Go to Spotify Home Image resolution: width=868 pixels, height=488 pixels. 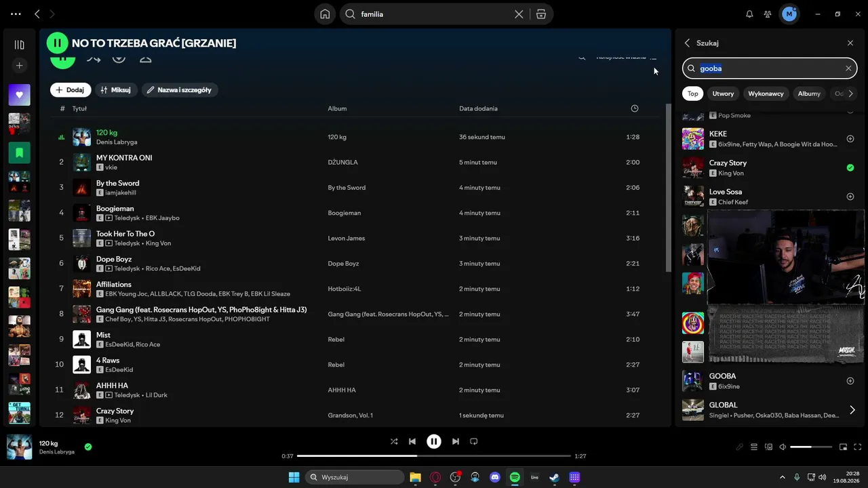tap(325, 14)
